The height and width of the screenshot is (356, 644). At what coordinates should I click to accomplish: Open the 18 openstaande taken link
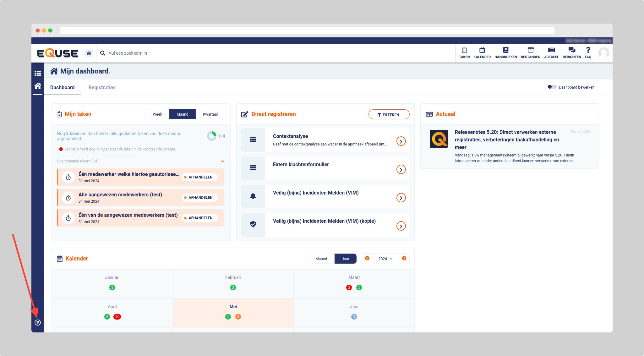(x=114, y=149)
